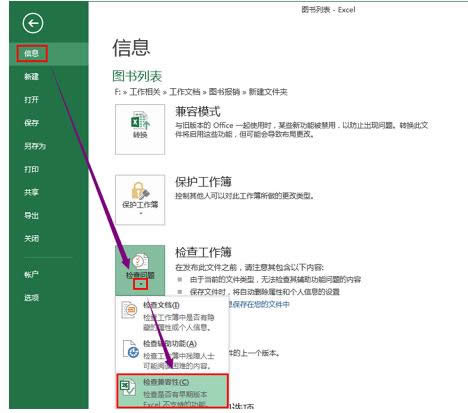468x413 pixels.
Task: Click the 工作相关 path segment
Action: (145, 92)
